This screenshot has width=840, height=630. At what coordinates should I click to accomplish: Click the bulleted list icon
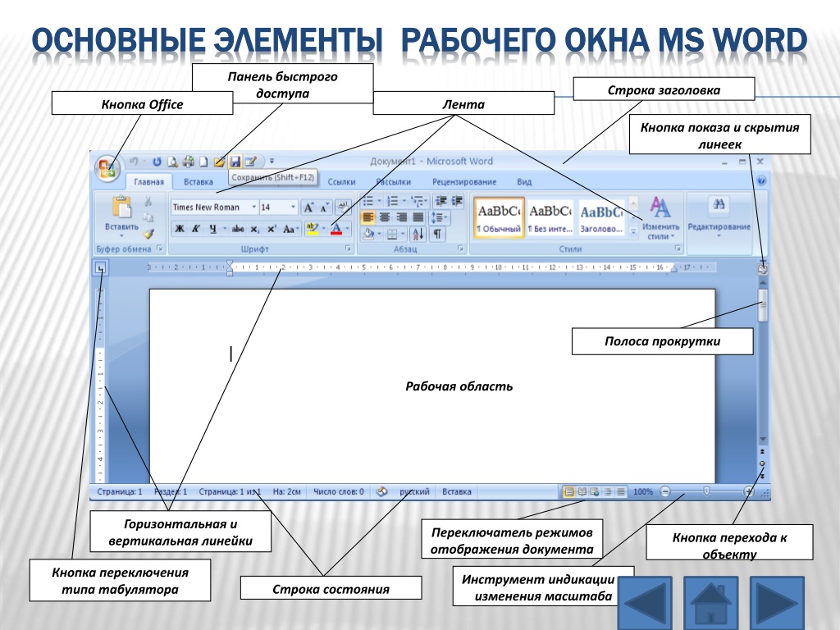pos(368,201)
